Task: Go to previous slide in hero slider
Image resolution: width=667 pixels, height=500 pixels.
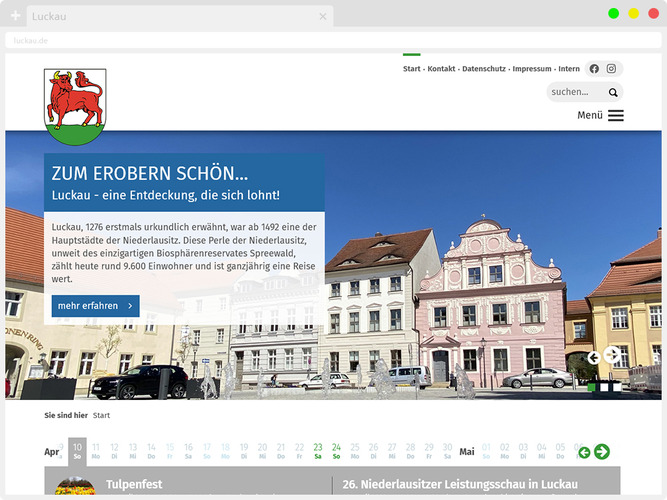Action: (593, 357)
